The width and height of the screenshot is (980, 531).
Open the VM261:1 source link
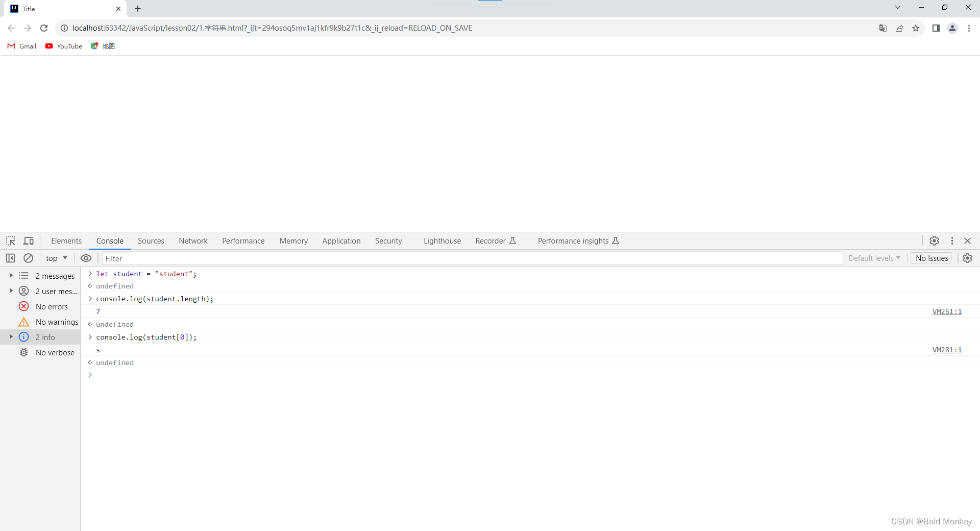[947, 311]
